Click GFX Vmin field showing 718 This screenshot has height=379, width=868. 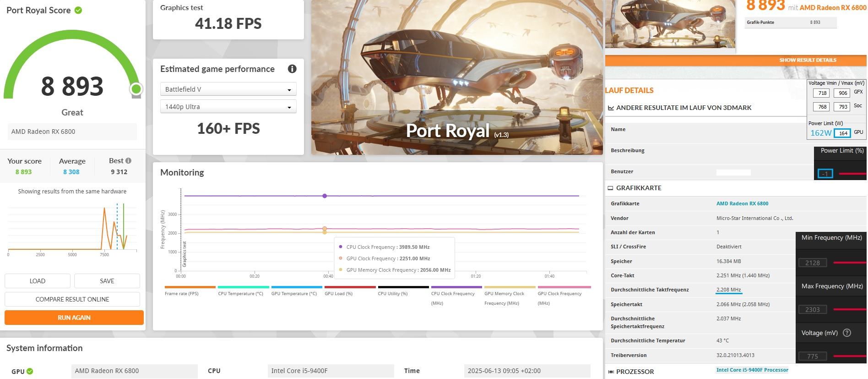[x=822, y=93]
